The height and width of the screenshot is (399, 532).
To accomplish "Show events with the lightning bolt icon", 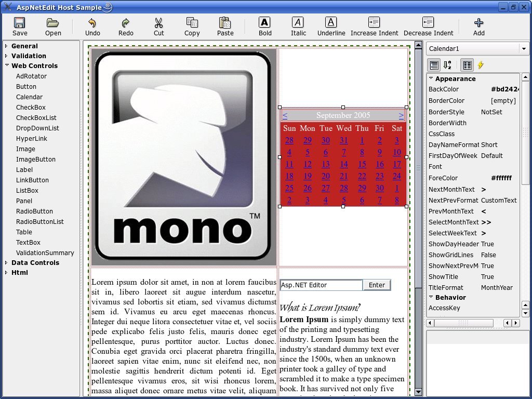I will click(x=481, y=65).
